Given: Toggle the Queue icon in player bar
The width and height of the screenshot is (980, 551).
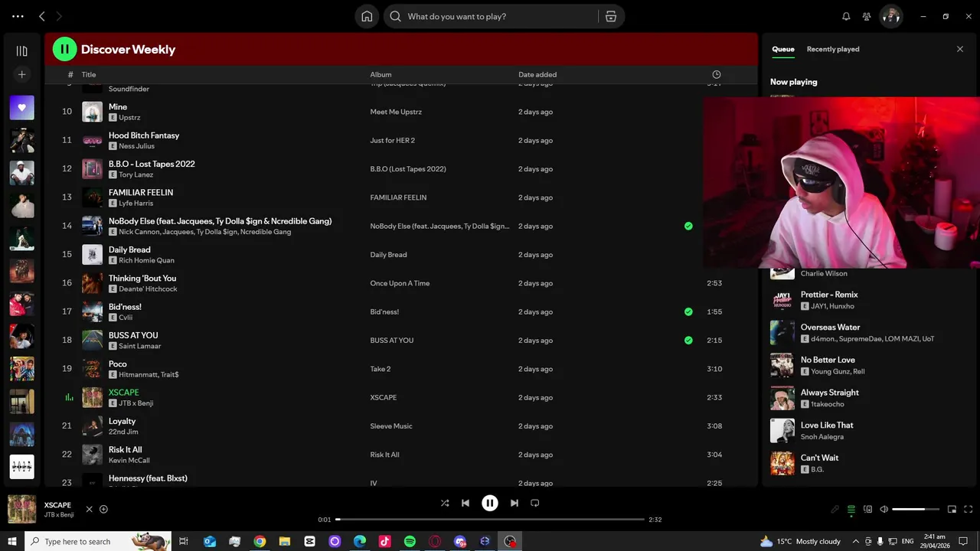Looking at the screenshot, I should tap(851, 509).
